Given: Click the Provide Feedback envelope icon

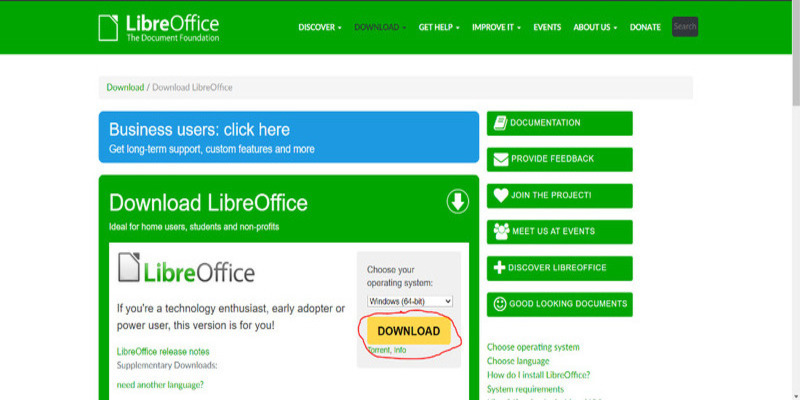Looking at the screenshot, I should pos(501,159).
